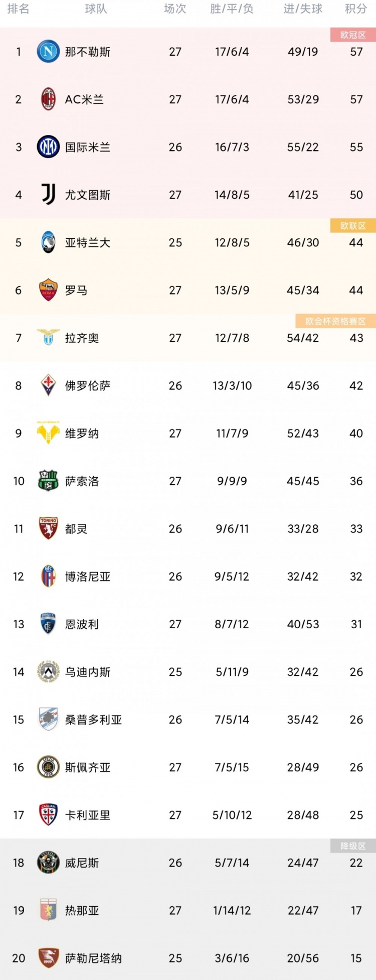Click the 胜/平/负 column header
Viewport: 376px width, 980px height.
(232, 9)
